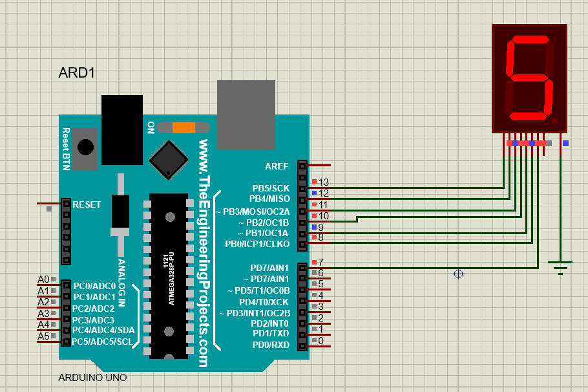Click the red logic indicator beside pin 13

pos(314,182)
